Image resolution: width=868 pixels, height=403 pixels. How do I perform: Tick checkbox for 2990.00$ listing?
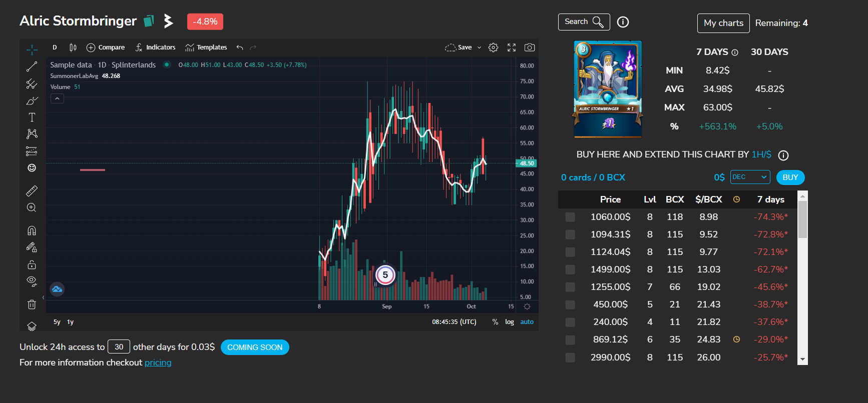[570, 357]
